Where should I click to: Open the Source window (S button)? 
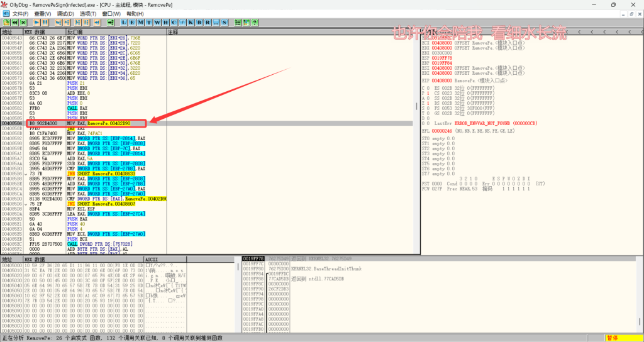pyautogui.click(x=224, y=23)
